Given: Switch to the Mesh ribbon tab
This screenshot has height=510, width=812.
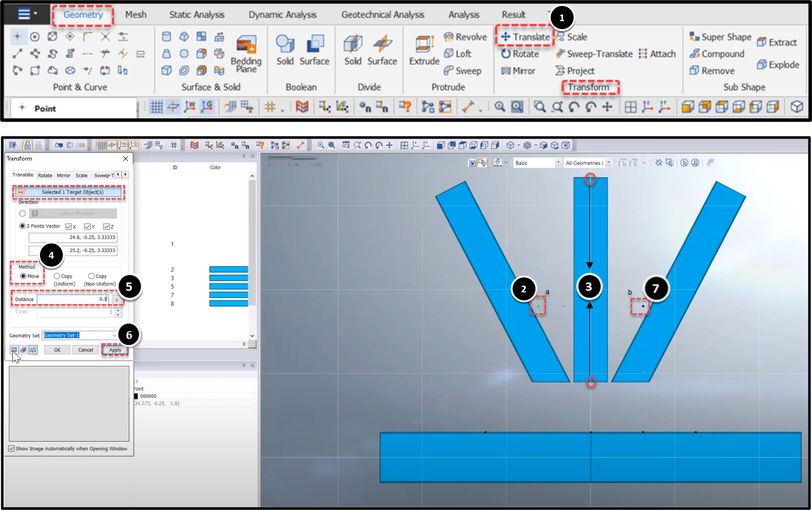Looking at the screenshot, I should pyautogui.click(x=136, y=14).
